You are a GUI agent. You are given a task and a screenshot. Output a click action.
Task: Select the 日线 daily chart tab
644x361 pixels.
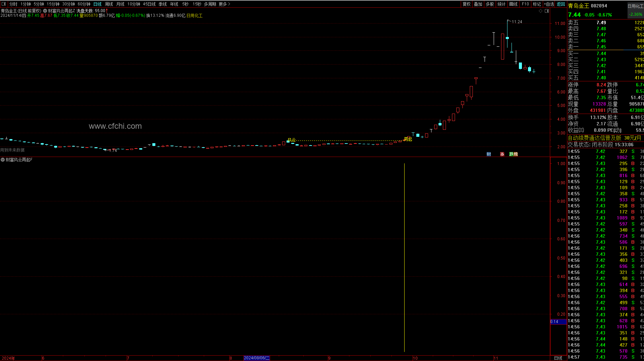click(98, 4)
